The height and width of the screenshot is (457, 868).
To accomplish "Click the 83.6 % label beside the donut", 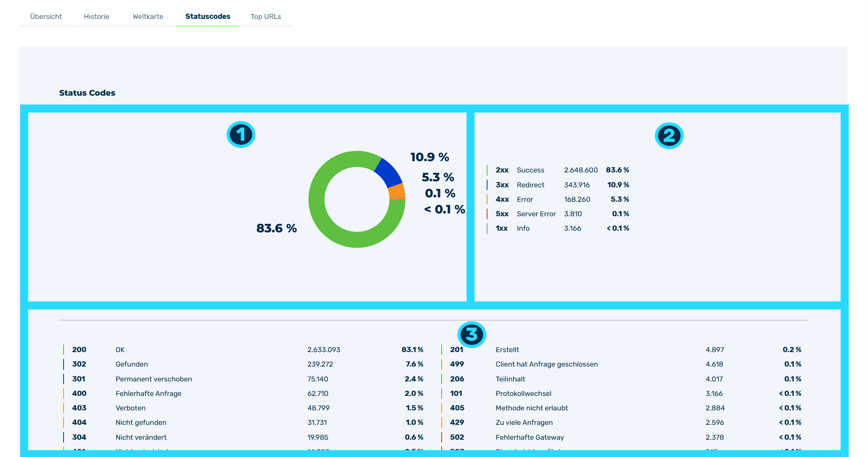I will pos(277,228).
